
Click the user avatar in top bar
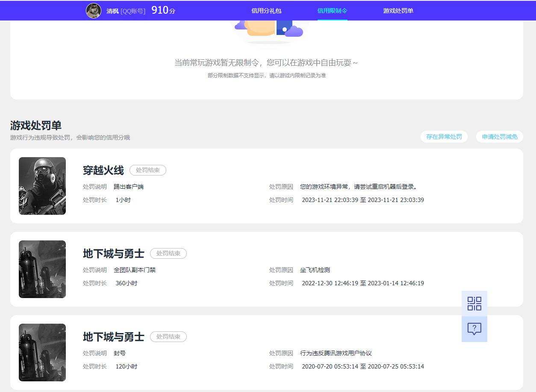coord(94,11)
